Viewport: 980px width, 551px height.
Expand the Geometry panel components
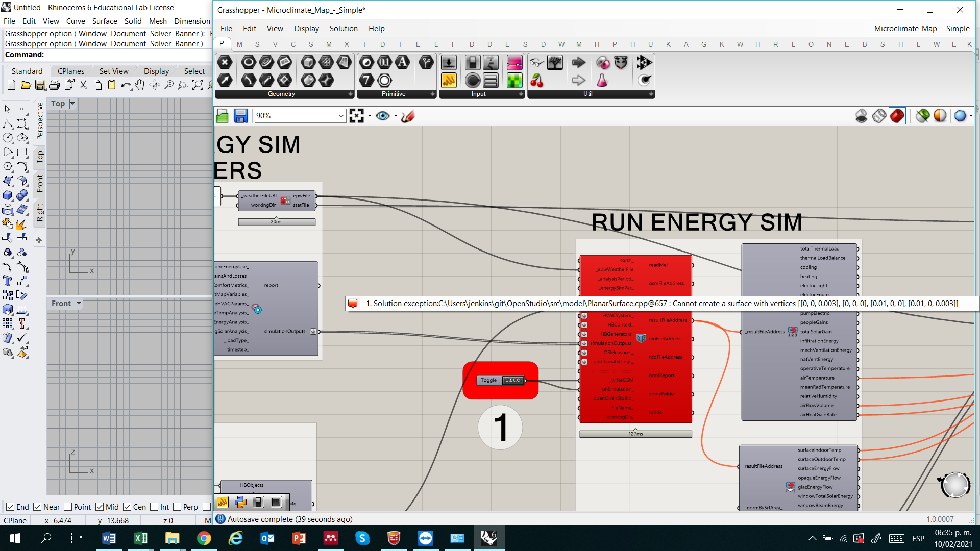[350, 94]
